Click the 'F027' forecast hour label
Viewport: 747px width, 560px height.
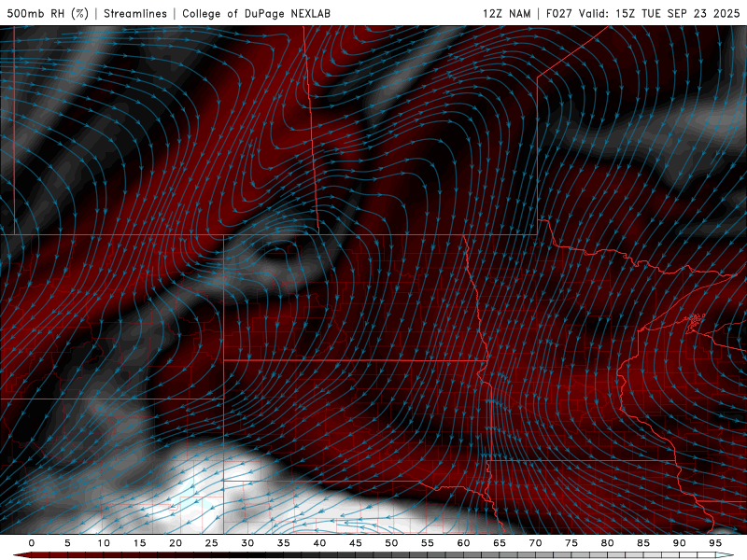click(559, 13)
